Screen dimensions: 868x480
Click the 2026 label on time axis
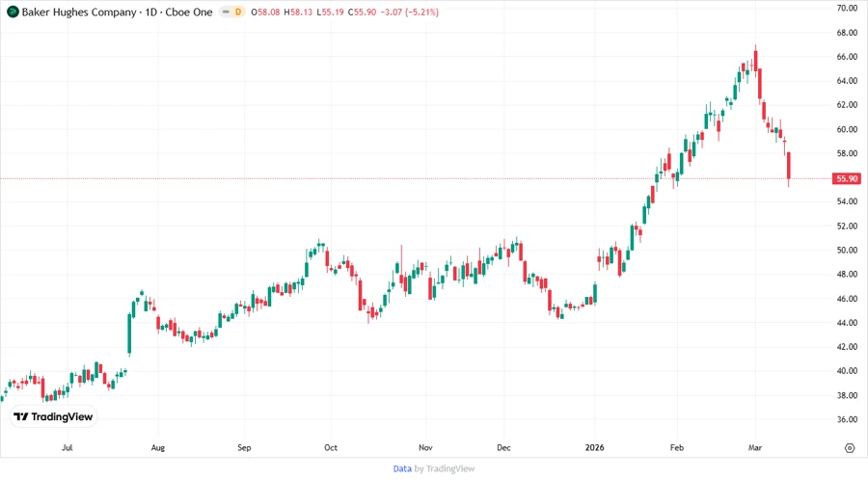tap(594, 447)
